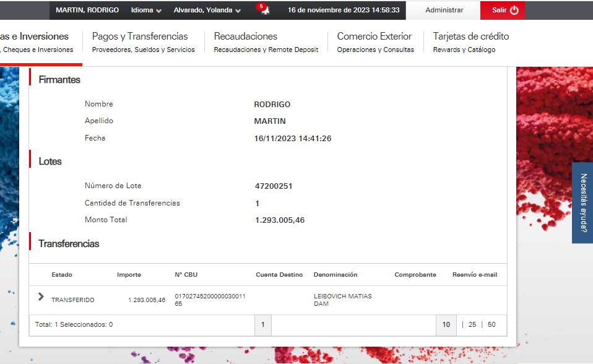Click the Administrar button
This screenshot has height=364, width=593.
444,11
